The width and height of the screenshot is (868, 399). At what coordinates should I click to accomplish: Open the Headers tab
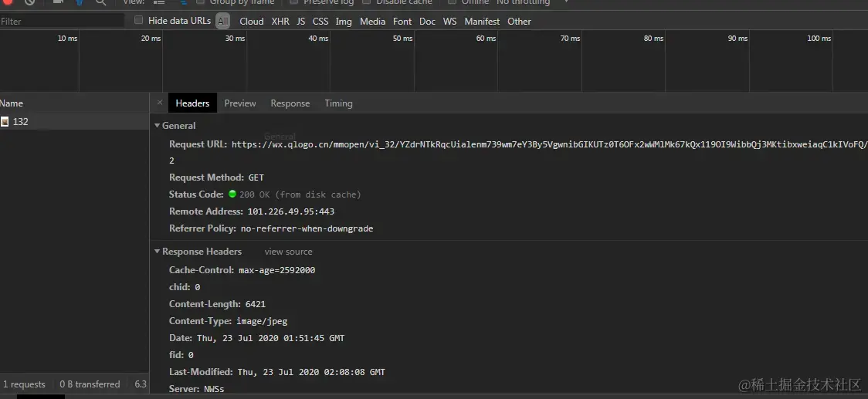coord(192,103)
